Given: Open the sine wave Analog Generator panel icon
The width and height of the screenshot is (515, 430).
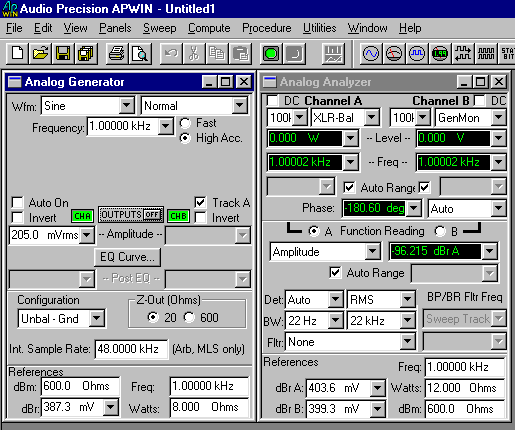Looking at the screenshot, I should [371, 53].
